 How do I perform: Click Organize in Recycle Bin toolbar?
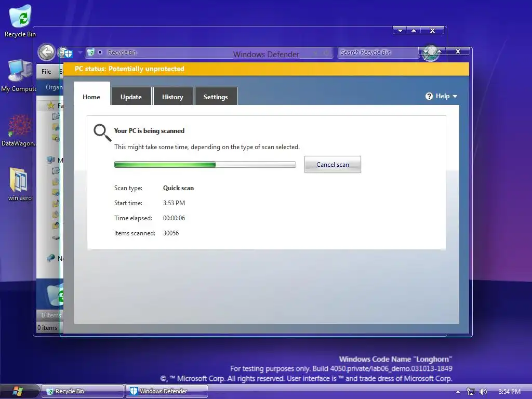click(x=54, y=87)
